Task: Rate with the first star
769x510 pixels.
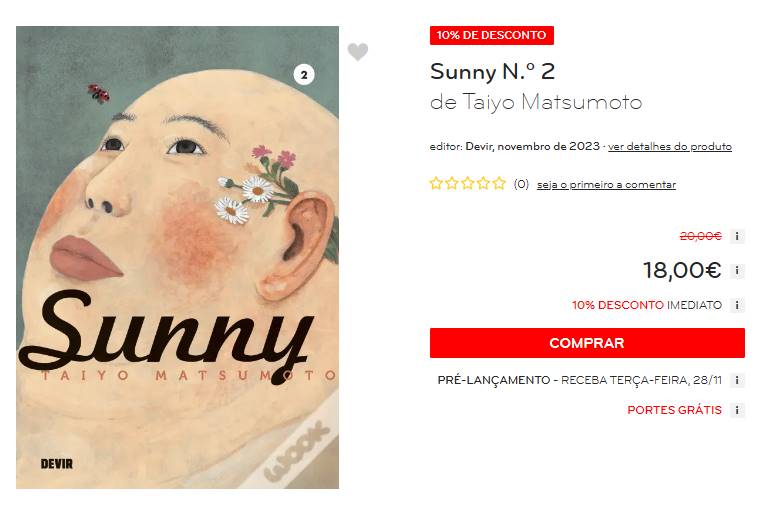Action: (436, 183)
